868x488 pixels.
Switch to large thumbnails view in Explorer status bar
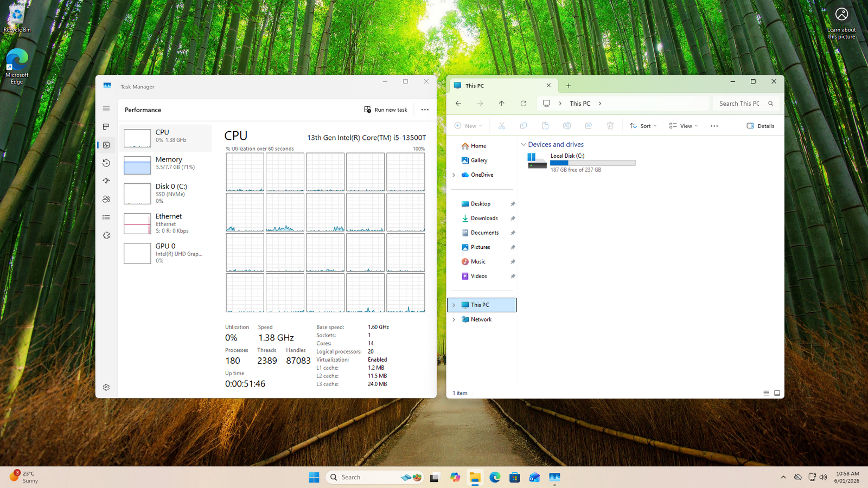pyautogui.click(x=777, y=393)
